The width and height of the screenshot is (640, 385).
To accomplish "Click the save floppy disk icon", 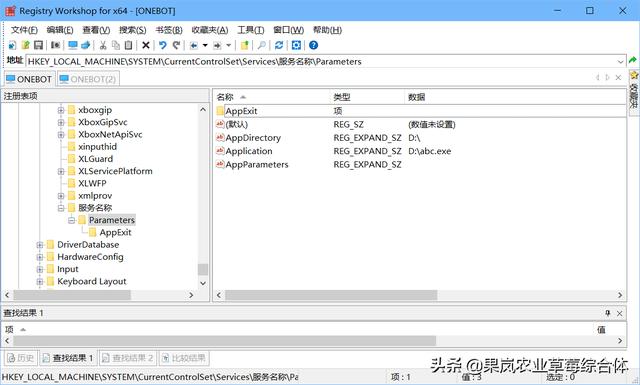I will 38,45.
